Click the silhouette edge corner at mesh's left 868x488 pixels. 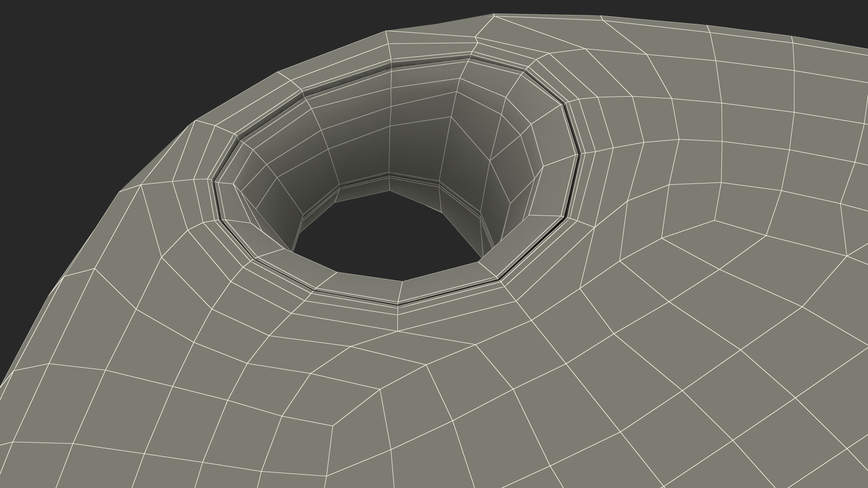point(119,192)
